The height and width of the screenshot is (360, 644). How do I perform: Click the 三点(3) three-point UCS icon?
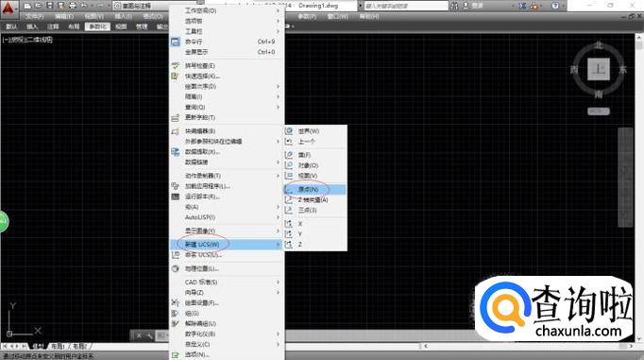click(x=289, y=210)
